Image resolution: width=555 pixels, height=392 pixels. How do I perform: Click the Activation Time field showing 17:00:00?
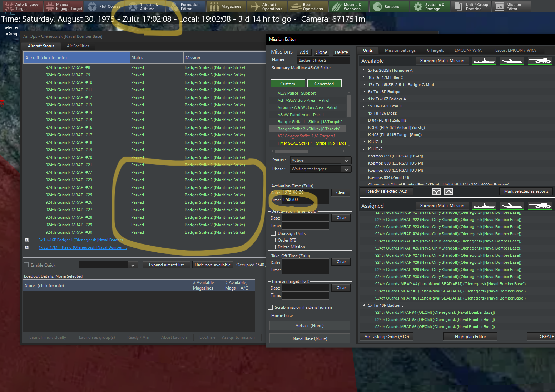click(305, 200)
